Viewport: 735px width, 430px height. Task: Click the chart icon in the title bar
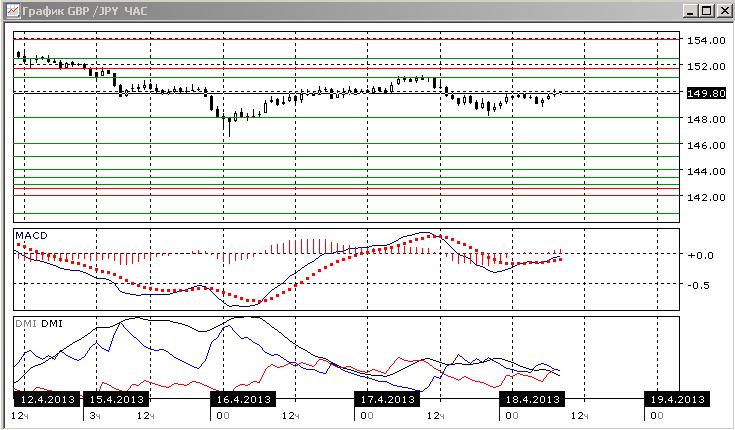tap(13, 10)
